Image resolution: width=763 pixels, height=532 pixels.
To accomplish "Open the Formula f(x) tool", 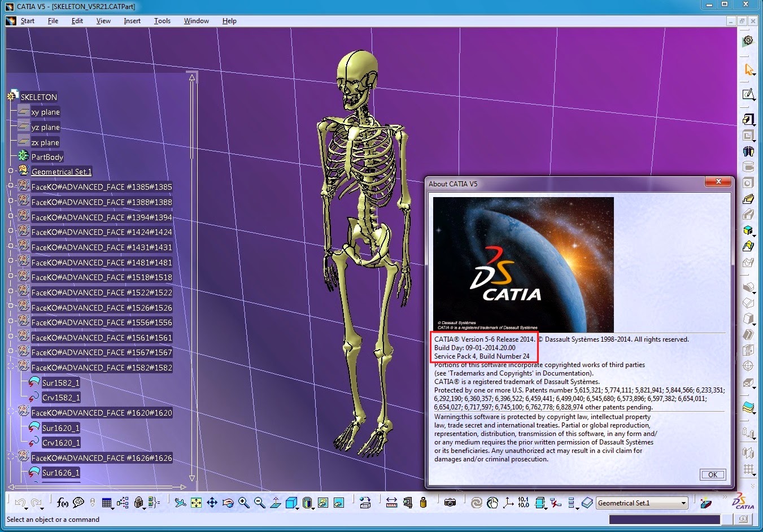I will 62,502.
